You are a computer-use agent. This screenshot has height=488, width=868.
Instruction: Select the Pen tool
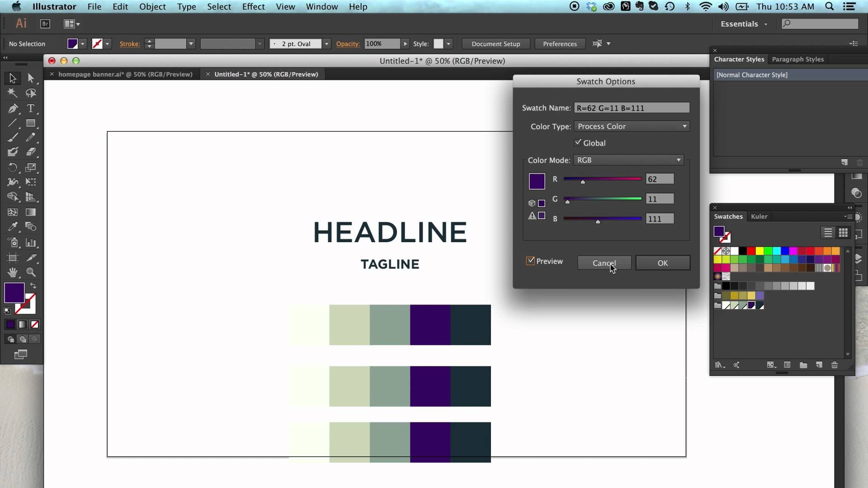[13, 108]
